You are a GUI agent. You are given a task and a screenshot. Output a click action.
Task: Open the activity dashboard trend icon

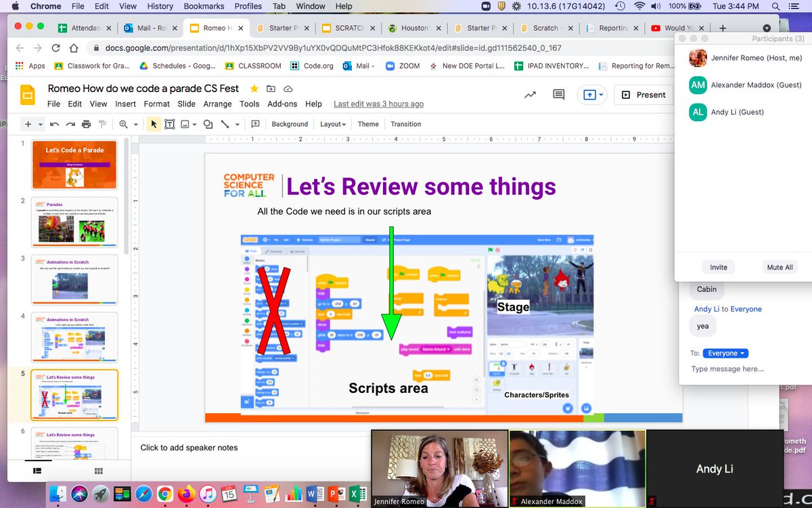[x=530, y=95]
